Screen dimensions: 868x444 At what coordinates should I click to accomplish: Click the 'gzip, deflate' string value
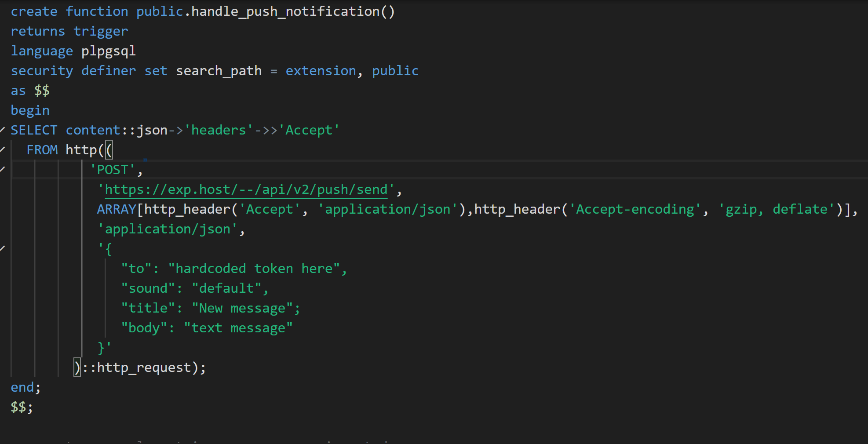(x=777, y=209)
